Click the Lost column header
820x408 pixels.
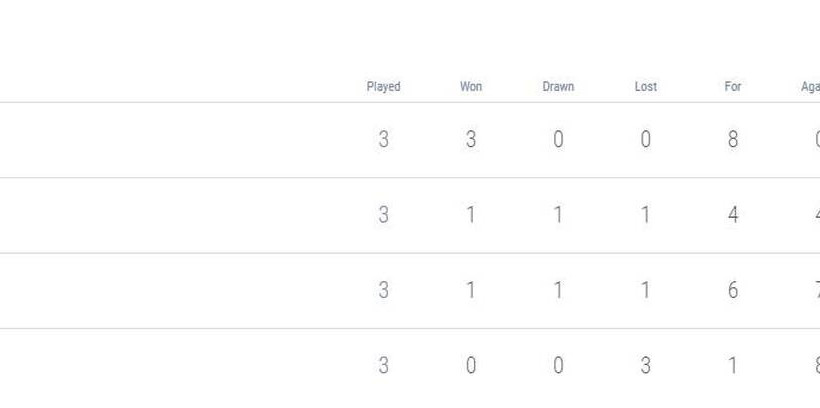click(646, 87)
